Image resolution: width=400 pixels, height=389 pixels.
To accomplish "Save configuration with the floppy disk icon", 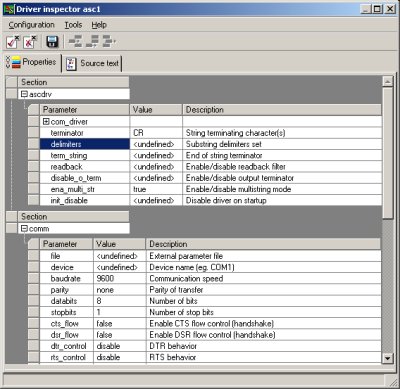I will tap(52, 42).
